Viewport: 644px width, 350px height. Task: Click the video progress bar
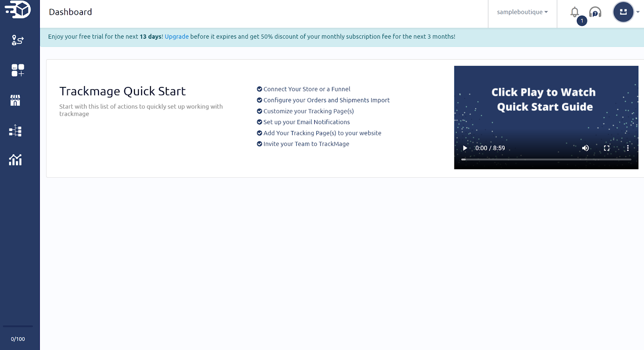coord(546,159)
